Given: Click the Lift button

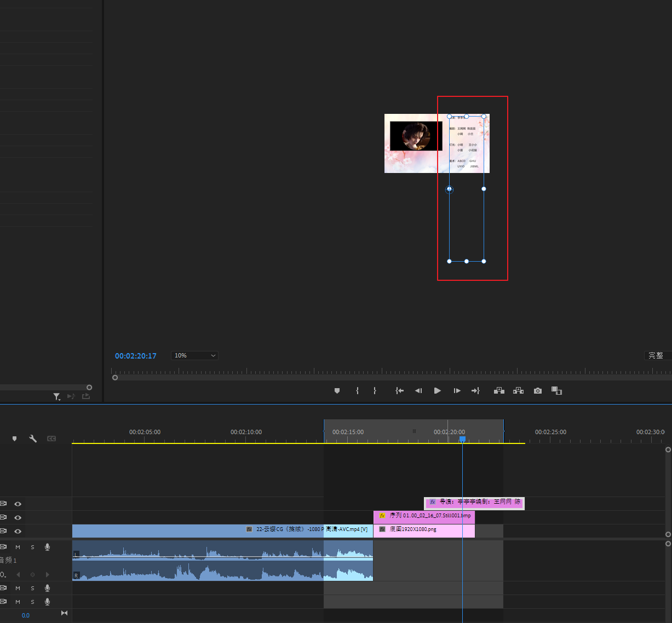Looking at the screenshot, I should point(499,391).
